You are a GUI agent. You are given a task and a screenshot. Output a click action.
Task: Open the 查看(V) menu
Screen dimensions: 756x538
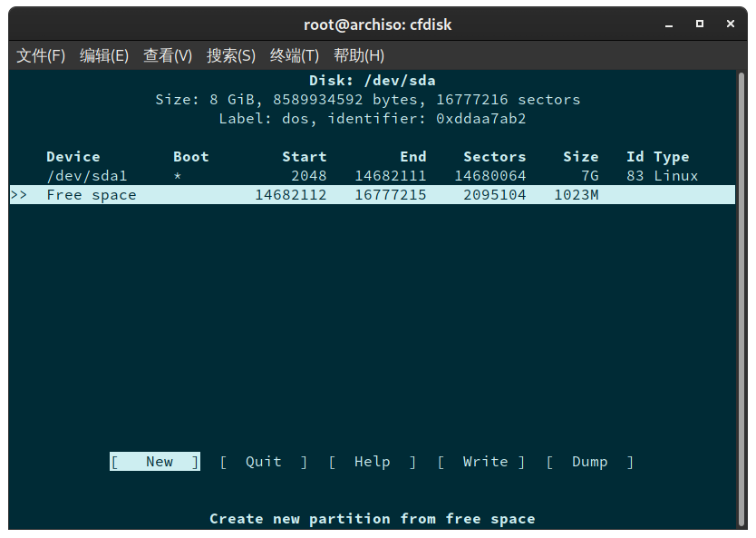(x=167, y=55)
